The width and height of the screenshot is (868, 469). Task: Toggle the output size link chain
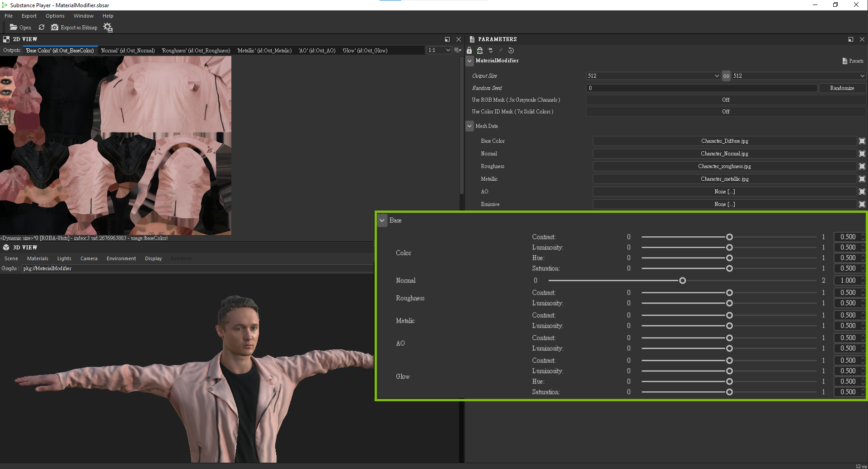(x=726, y=76)
